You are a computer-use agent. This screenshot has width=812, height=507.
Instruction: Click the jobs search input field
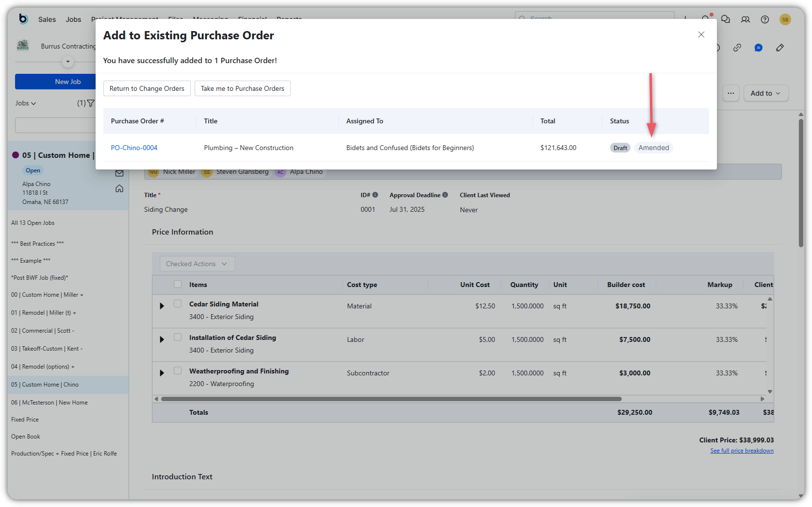point(55,125)
